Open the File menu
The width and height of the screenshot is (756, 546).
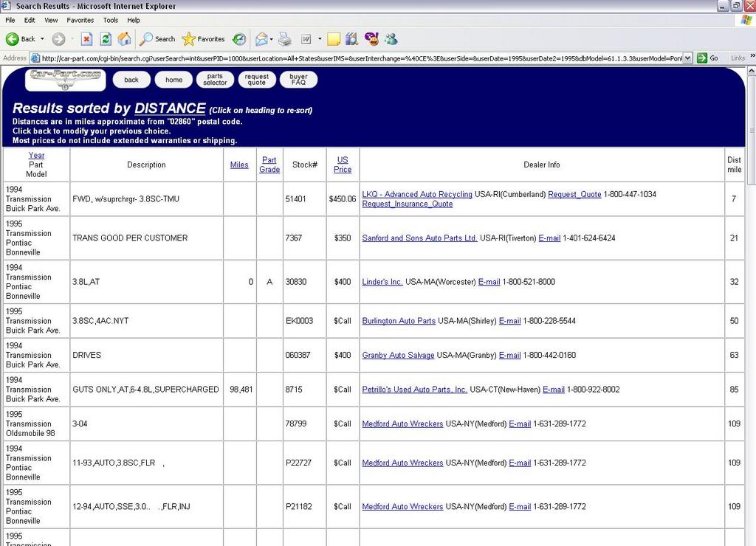click(x=10, y=20)
